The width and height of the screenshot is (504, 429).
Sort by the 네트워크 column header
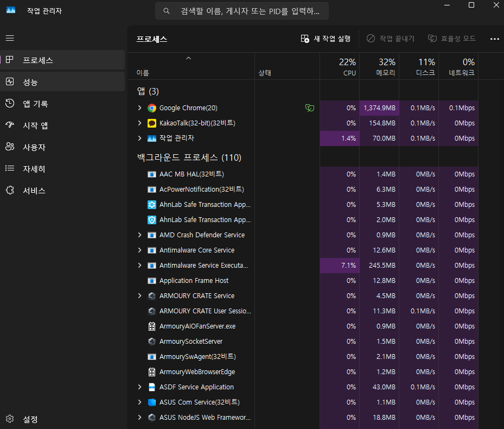coord(458,67)
